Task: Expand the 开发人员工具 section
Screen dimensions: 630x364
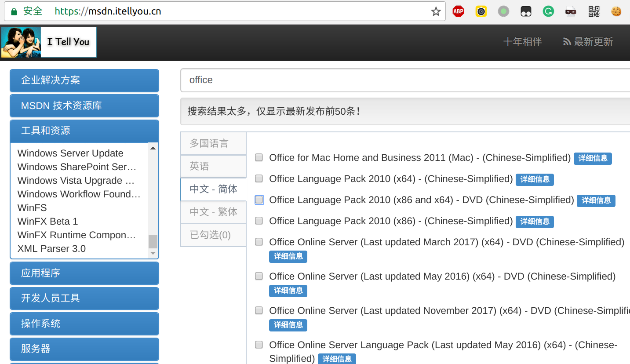Action: pos(84,298)
